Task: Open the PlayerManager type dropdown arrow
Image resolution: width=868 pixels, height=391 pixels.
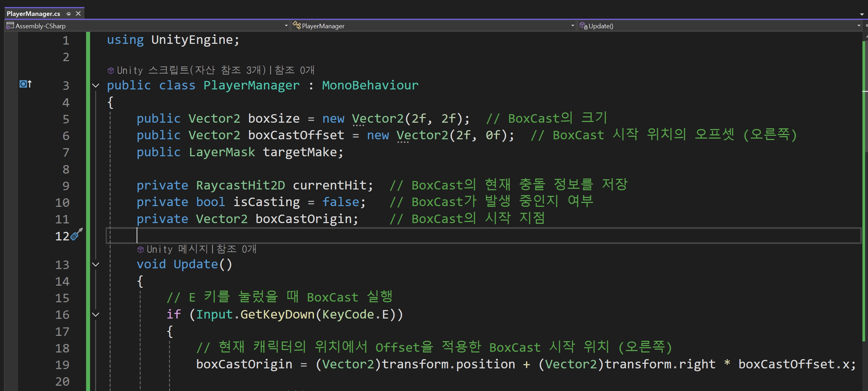Action: pos(573,26)
